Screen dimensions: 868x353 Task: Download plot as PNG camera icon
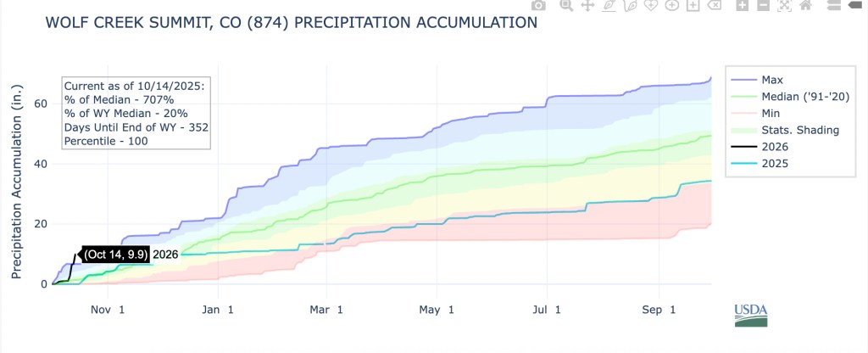click(537, 6)
